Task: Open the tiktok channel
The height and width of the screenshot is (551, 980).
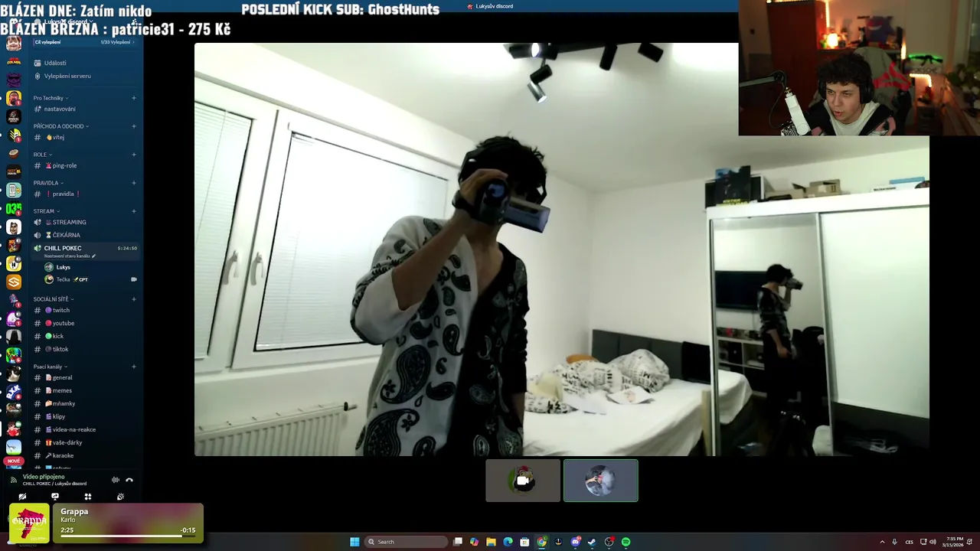Action: [85, 349]
